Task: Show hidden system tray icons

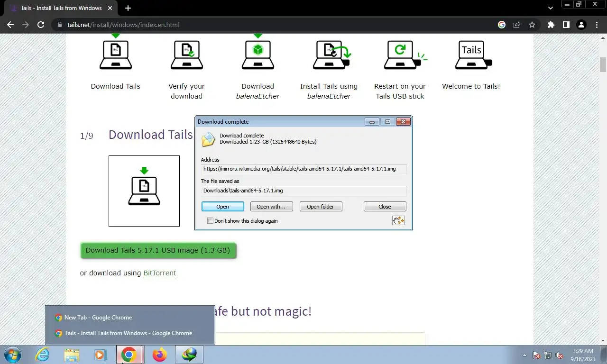Action: coord(524,355)
